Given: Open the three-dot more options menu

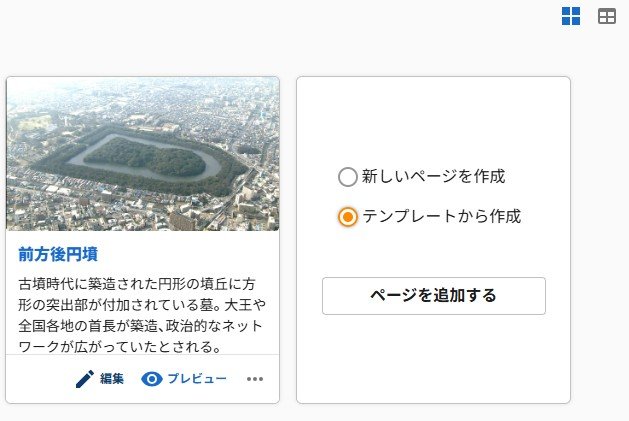Looking at the screenshot, I should coord(255,379).
